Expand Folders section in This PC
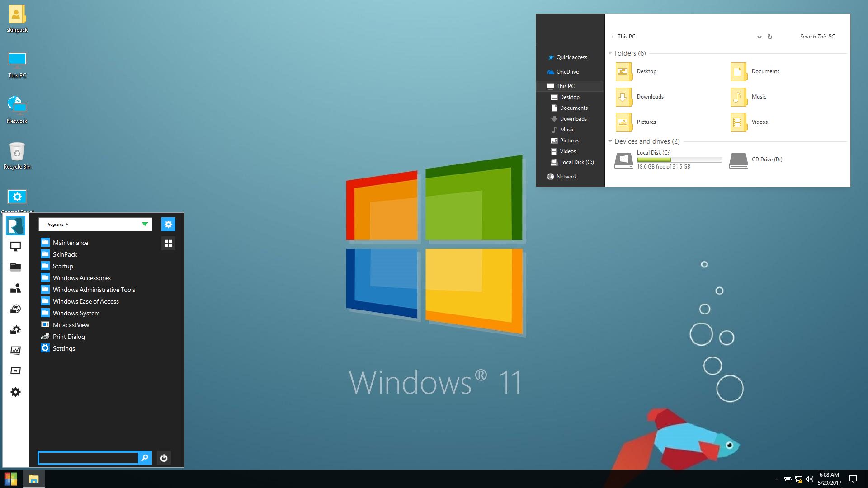868x488 pixels. click(x=610, y=53)
